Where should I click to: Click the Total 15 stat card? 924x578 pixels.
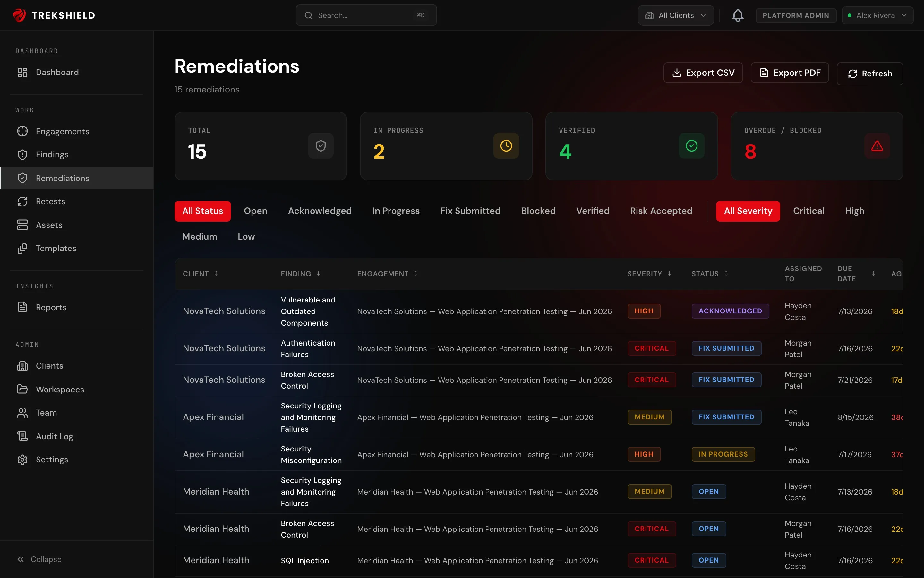pos(261,146)
